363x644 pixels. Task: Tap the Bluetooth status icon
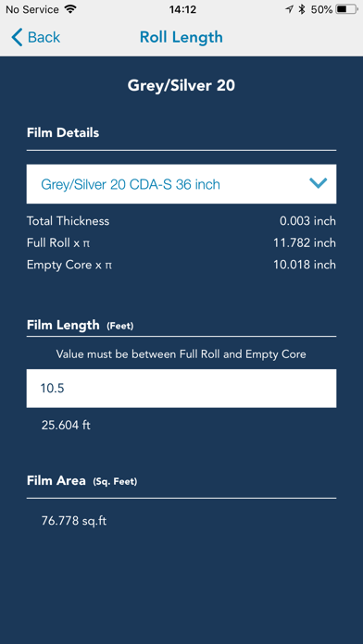tap(302, 9)
